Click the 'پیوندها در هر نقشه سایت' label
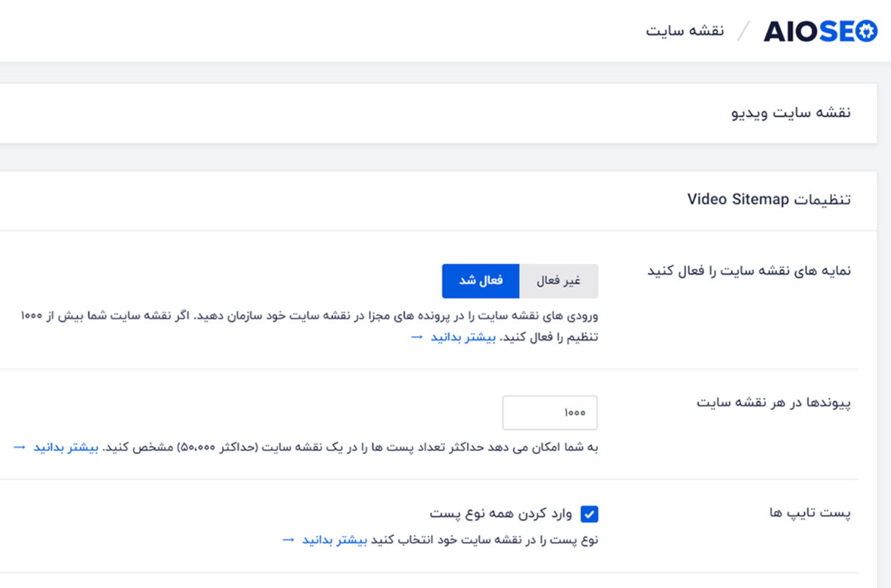Screen dimensions: 891x588 pos(774,403)
